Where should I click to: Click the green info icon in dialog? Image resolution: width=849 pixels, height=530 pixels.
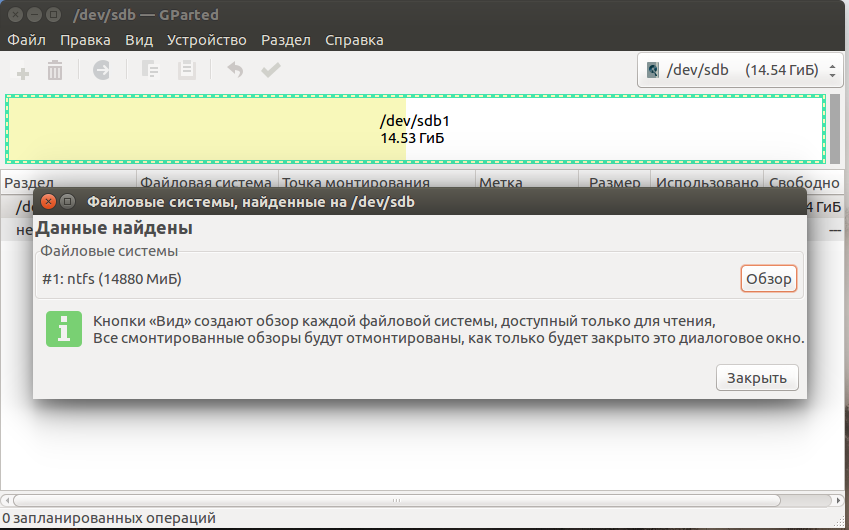(64, 329)
